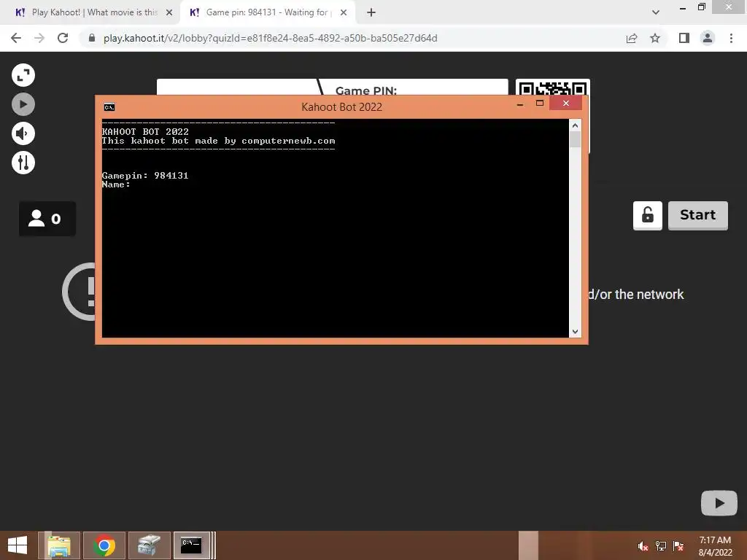Click the Gamepin: 984131 line
This screenshot has width=747, height=560.
click(x=145, y=176)
